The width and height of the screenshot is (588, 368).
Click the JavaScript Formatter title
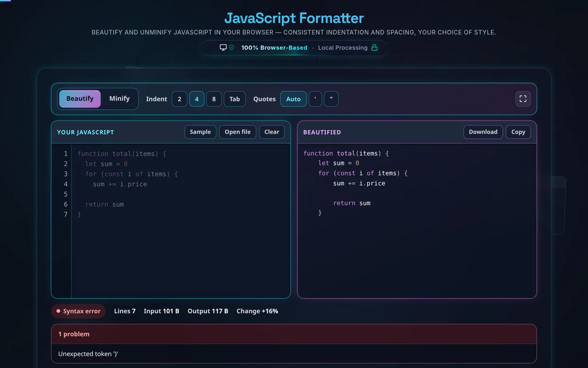coord(294,18)
